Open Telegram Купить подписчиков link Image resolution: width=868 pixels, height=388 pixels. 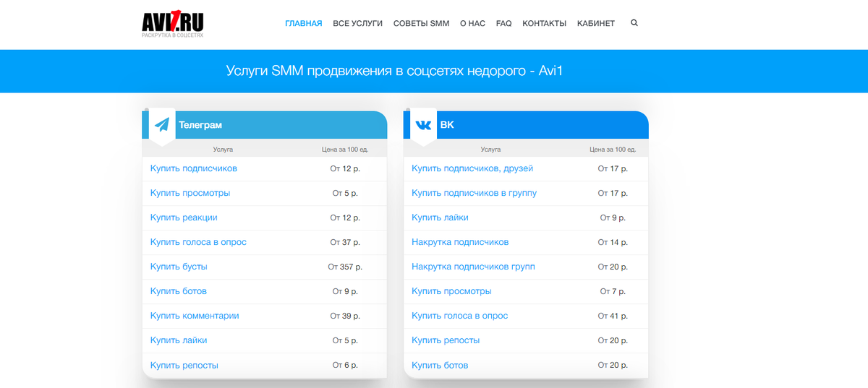(x=194, y=168)
